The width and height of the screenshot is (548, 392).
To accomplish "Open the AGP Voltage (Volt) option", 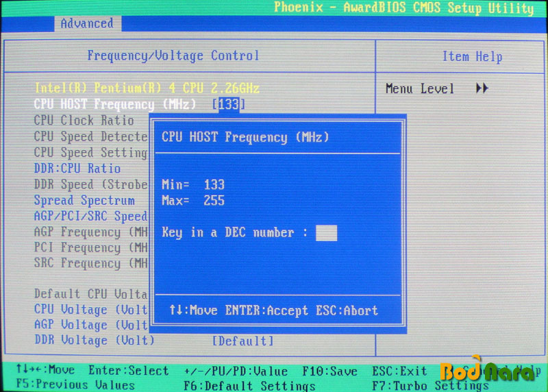I will [x=91, y=325].
